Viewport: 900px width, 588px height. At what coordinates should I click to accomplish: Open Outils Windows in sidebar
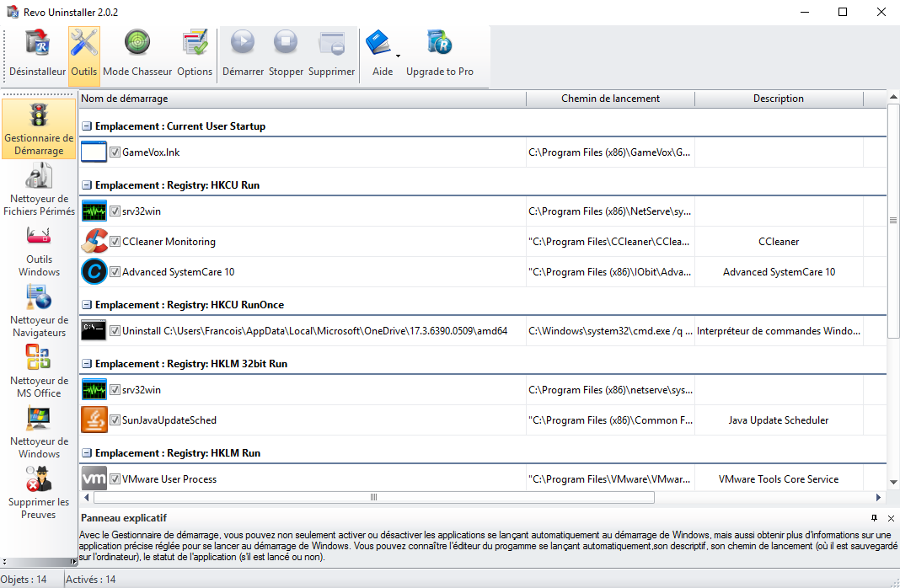pyautogui.click(x=39, y=251)
